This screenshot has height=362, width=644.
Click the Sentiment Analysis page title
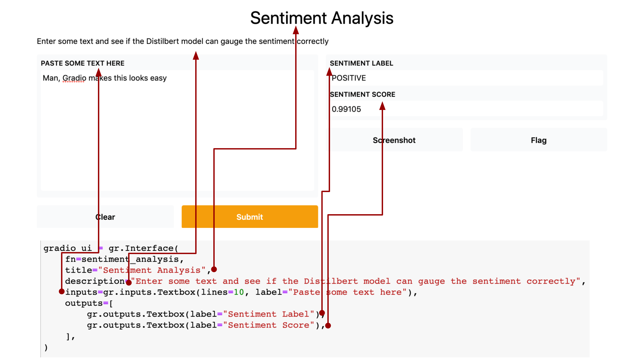coord(322,18)
